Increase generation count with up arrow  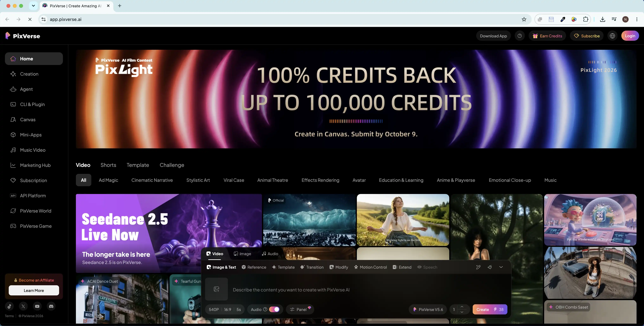(x=462, y=307)
